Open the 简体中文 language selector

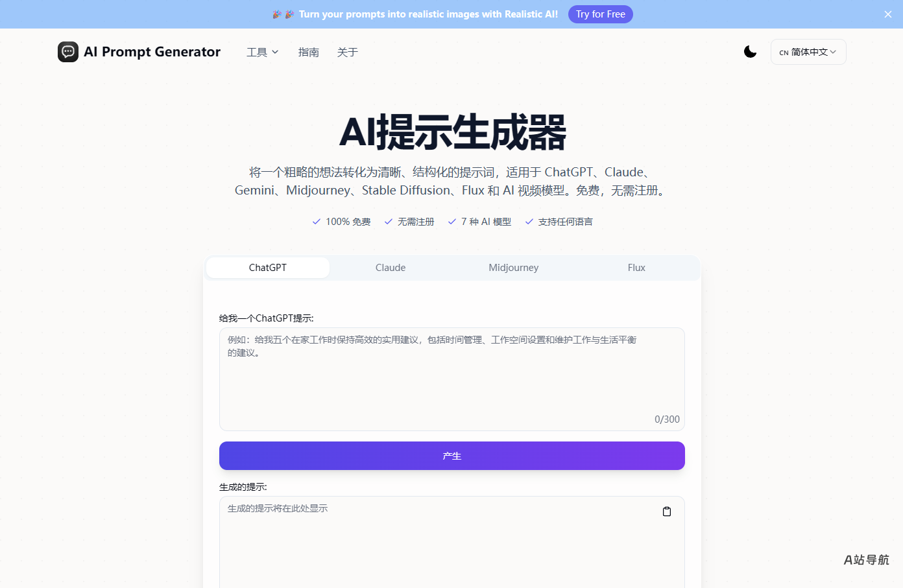point(808,52)
